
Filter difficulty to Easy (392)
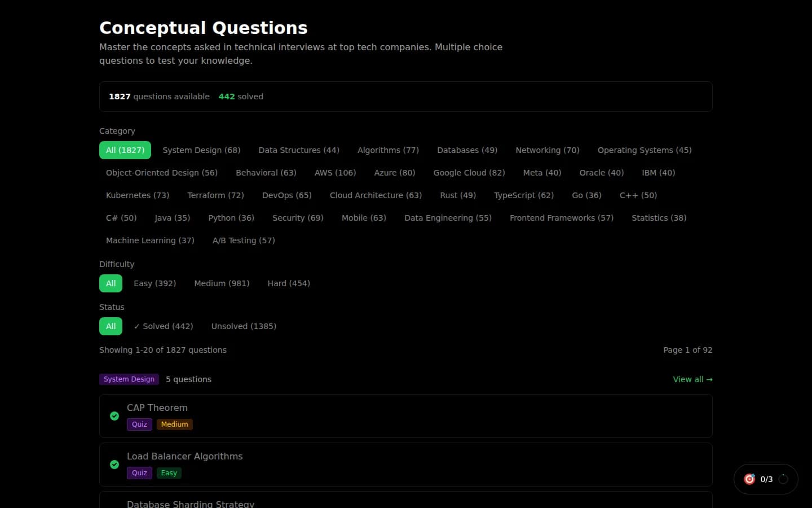(155, 283)
